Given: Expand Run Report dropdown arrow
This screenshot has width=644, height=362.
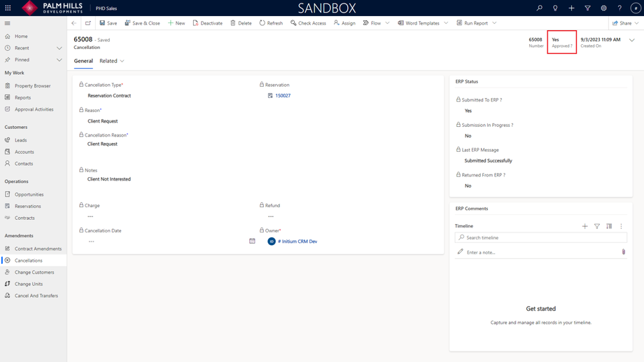Looking at the screenshot, I should coord(494,23).
